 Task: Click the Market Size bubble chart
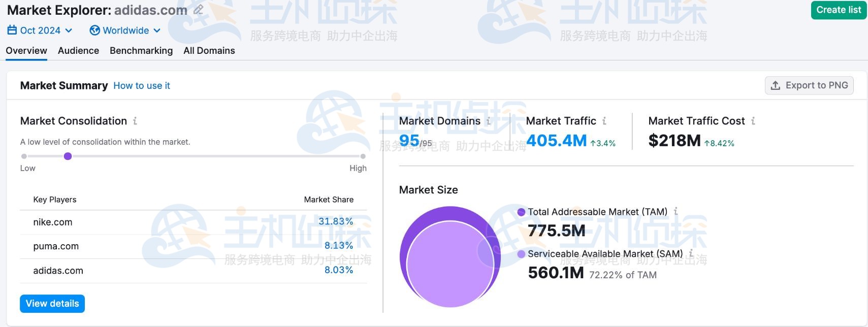click(450, 256)
